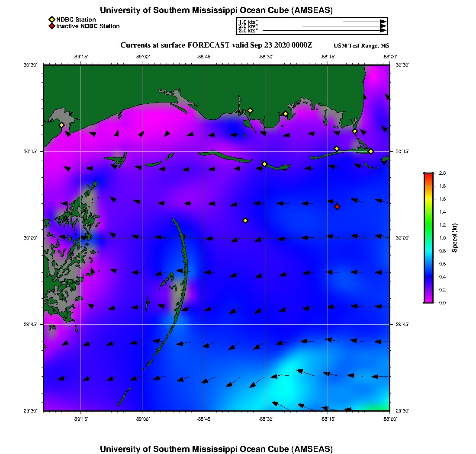Click the 'Currents at surface FORECAST' heading

216,45
